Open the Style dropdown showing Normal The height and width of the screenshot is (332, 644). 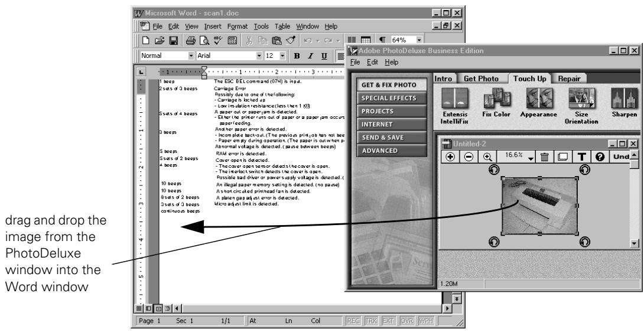[191, 56]
